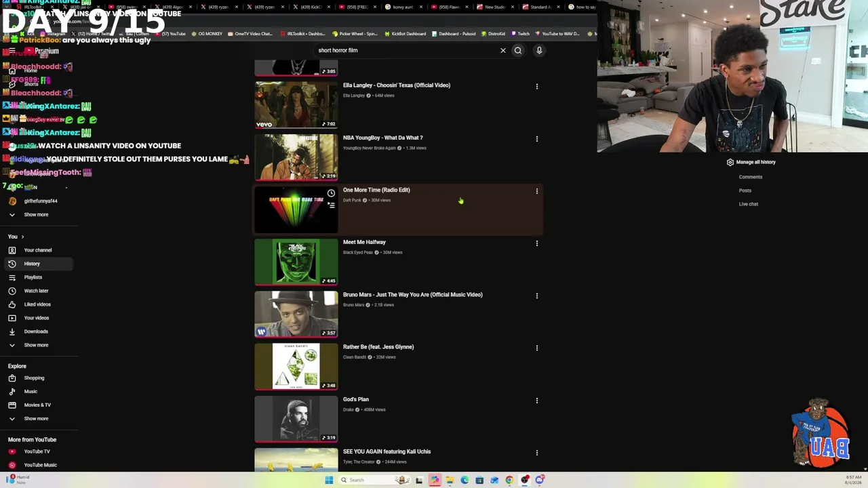Open Downloads in sidebar

click(37, 331)
